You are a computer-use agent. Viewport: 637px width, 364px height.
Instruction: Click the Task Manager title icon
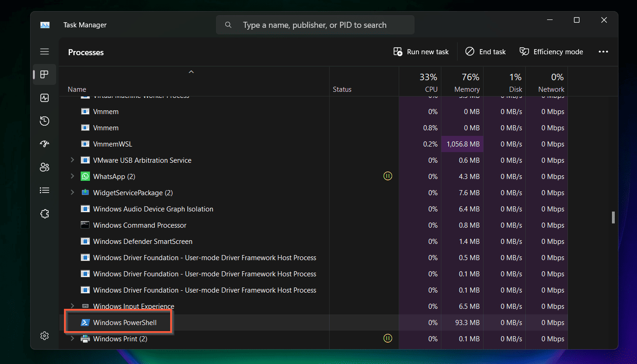click(x=45, y=25)
